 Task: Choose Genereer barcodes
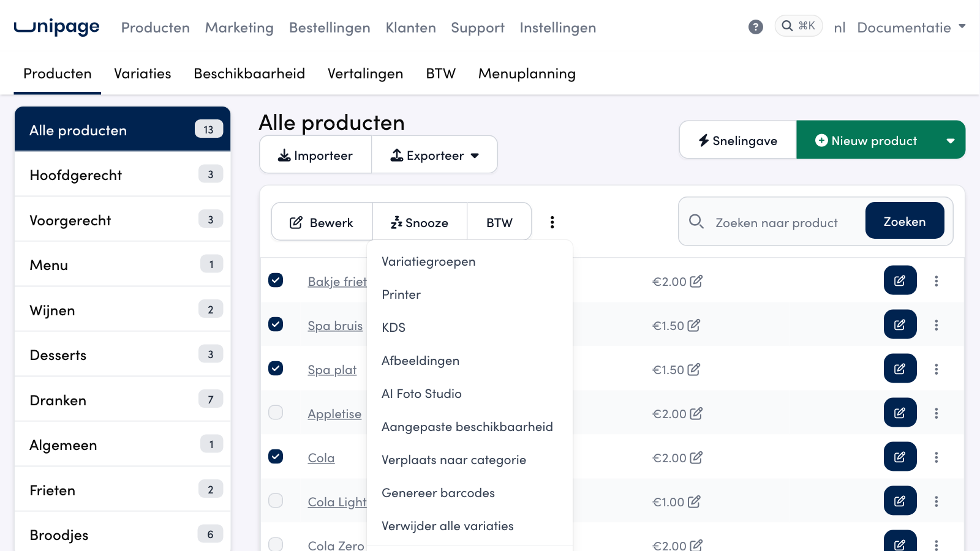(470, 493)
